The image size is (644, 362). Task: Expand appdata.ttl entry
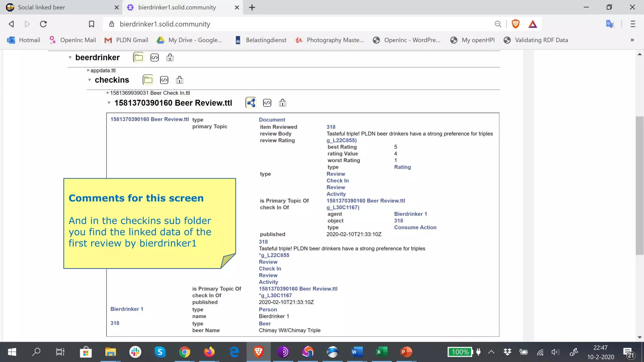point(88,70)
